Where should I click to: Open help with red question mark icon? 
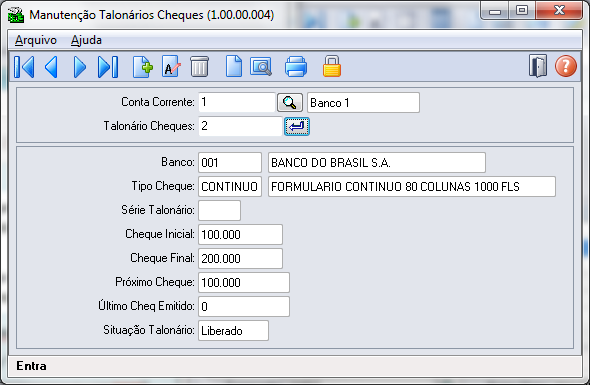(566, 66)
